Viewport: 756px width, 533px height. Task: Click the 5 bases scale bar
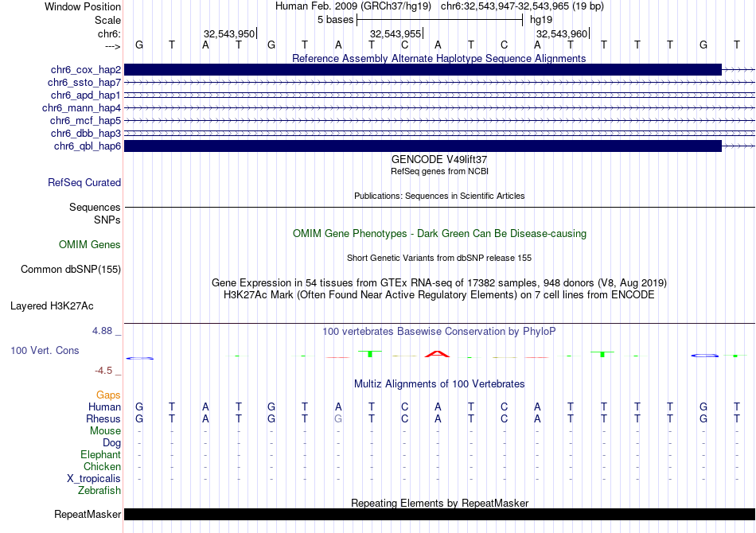click(x=439, y=20)
